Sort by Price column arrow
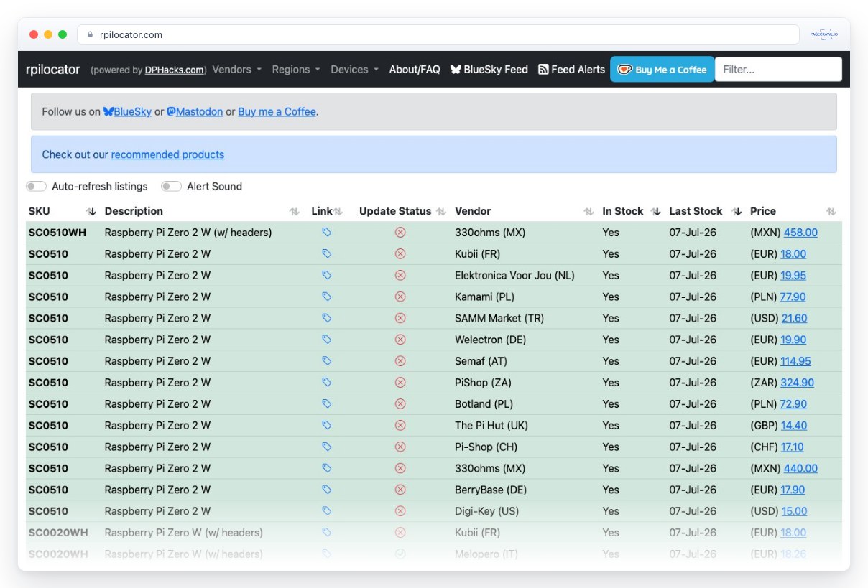 coord(831,212)
